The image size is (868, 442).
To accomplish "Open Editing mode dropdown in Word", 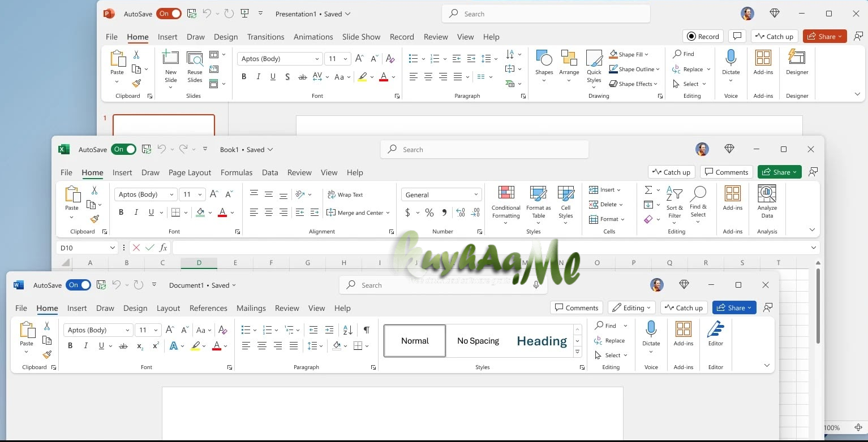I will pyautogui.click(x=631, y=307).
